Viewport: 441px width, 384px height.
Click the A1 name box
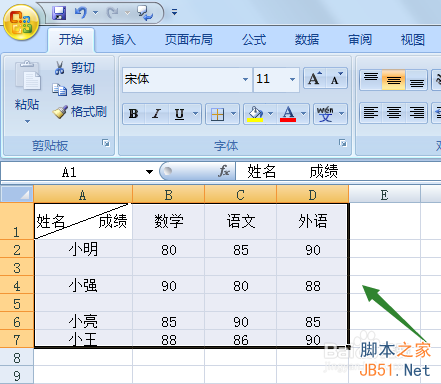(70, 172)
